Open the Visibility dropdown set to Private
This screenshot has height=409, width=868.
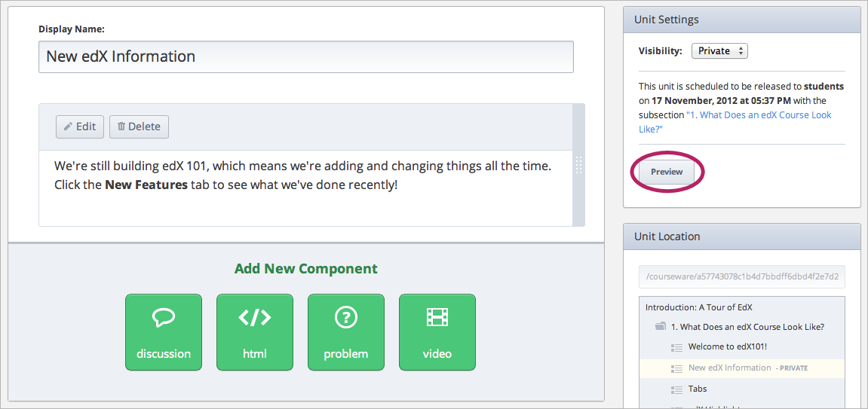[x=719, y=51]
